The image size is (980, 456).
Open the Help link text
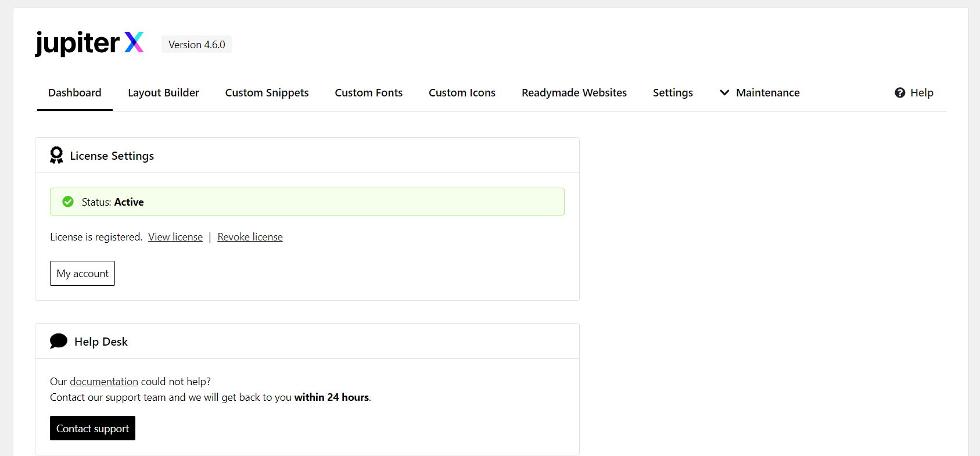click(922, 93)
